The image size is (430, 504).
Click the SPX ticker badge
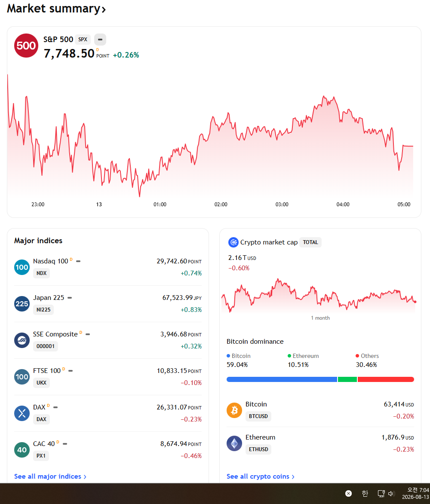point(83,40)
